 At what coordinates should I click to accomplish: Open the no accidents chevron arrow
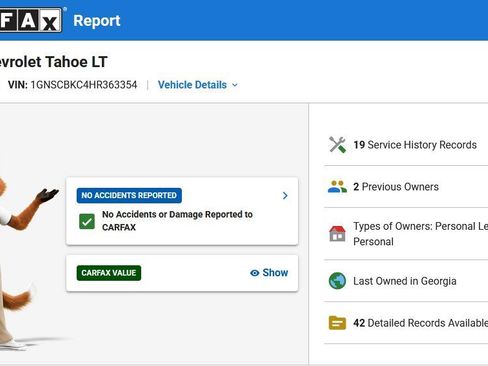[x=285, y=196]
